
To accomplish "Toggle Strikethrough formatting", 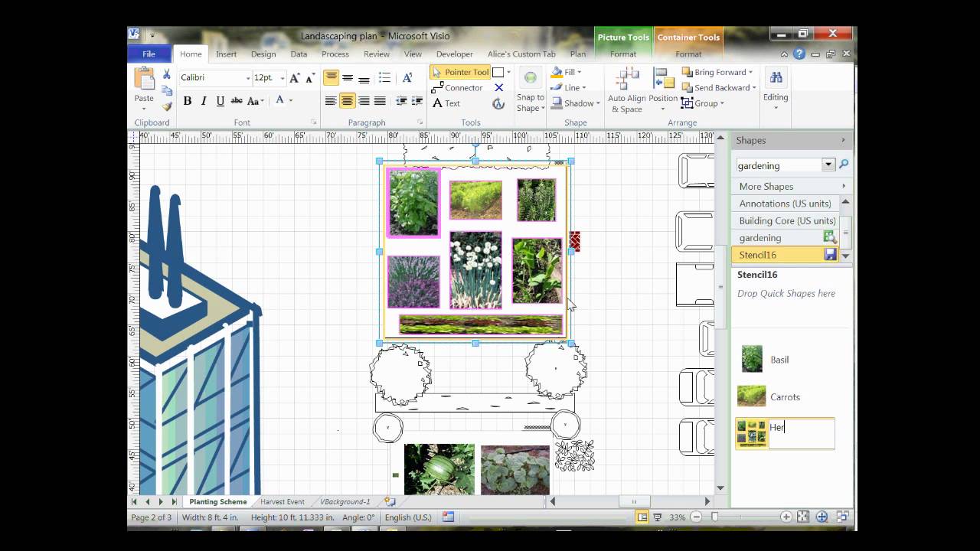I will click(x=237, y=101).
